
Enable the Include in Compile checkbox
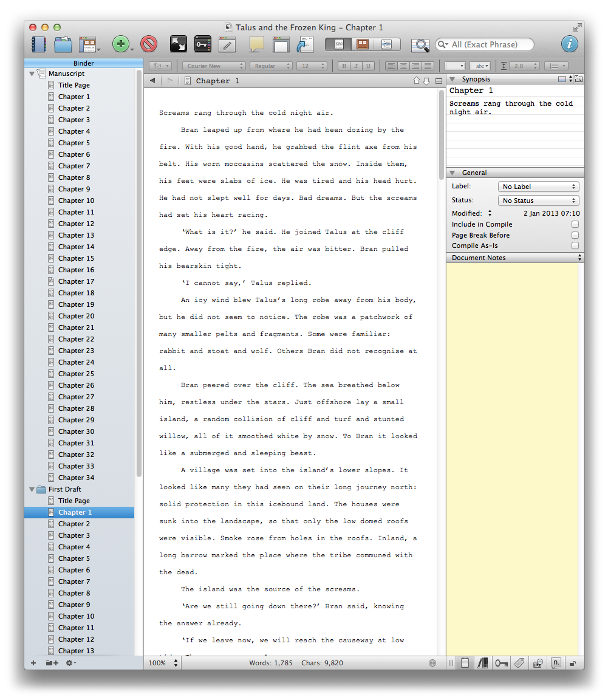pyautogui.click(x=575, y=225)
